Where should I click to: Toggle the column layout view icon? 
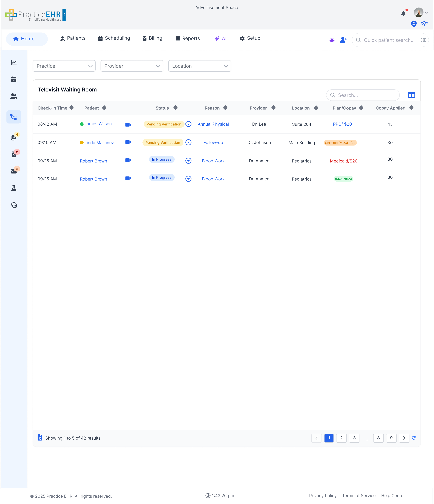411,95
